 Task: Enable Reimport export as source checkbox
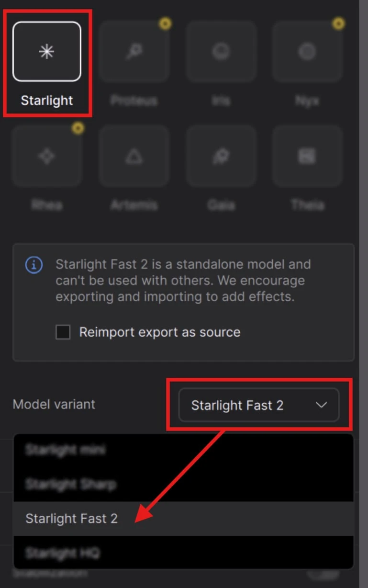[x=63, y=332]
